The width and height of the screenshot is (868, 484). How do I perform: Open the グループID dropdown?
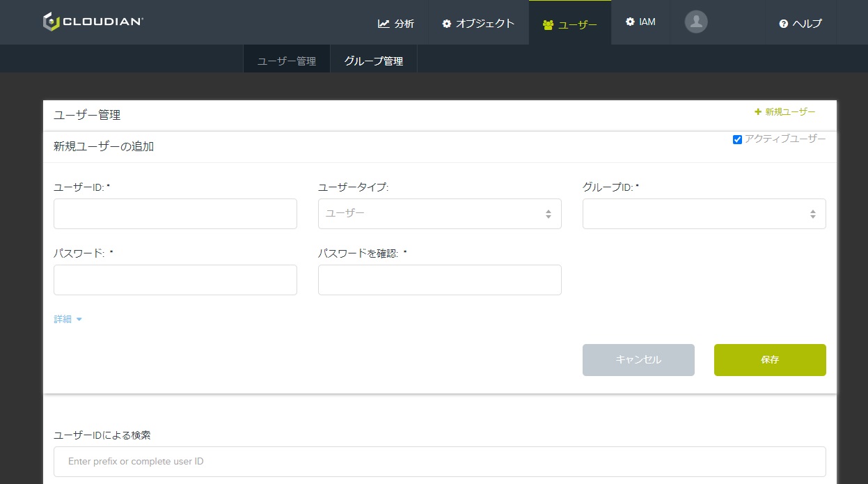704,214
